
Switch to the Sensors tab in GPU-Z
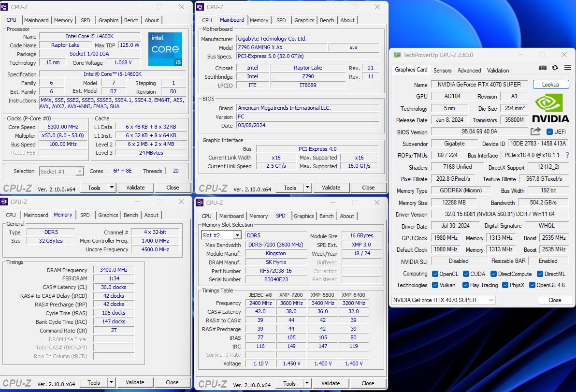pos(442,71)
